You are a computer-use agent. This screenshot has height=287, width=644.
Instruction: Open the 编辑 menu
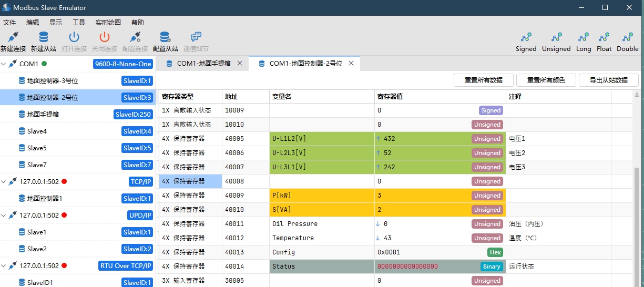point(33,23)
